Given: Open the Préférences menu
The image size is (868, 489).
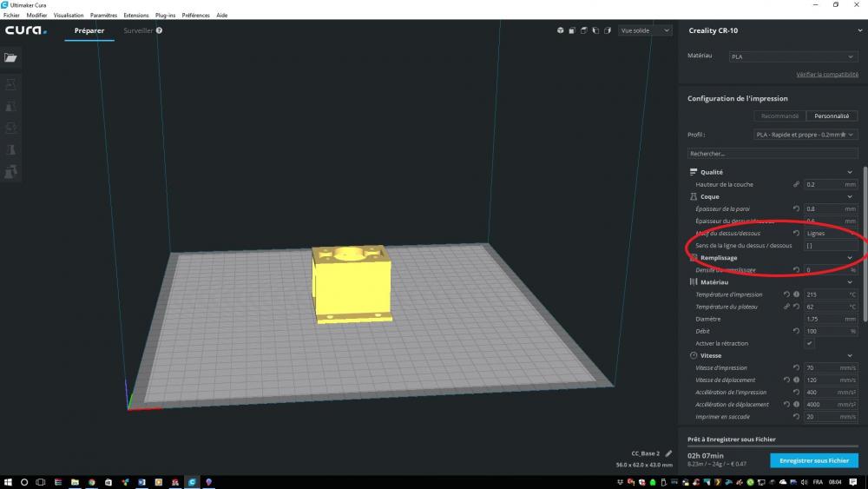Looking at the screenshot, I should [196, 16].
